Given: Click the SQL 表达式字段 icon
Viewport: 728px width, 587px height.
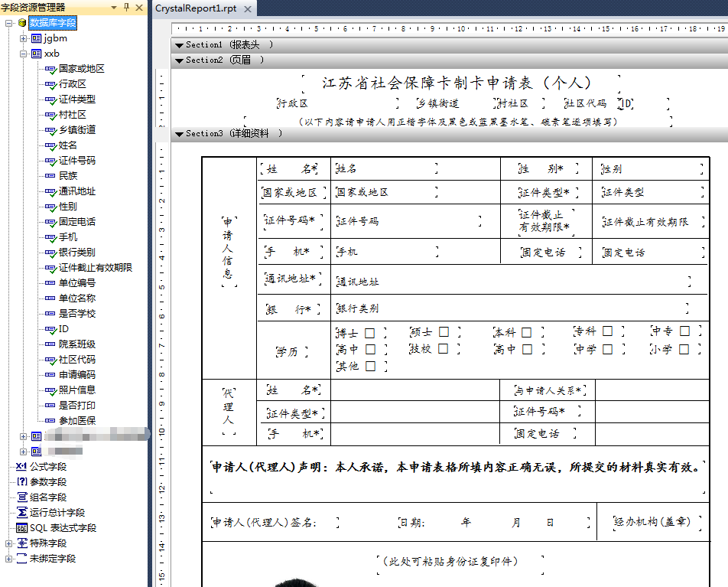Looking at the screenshot, I should coord(22,528).
